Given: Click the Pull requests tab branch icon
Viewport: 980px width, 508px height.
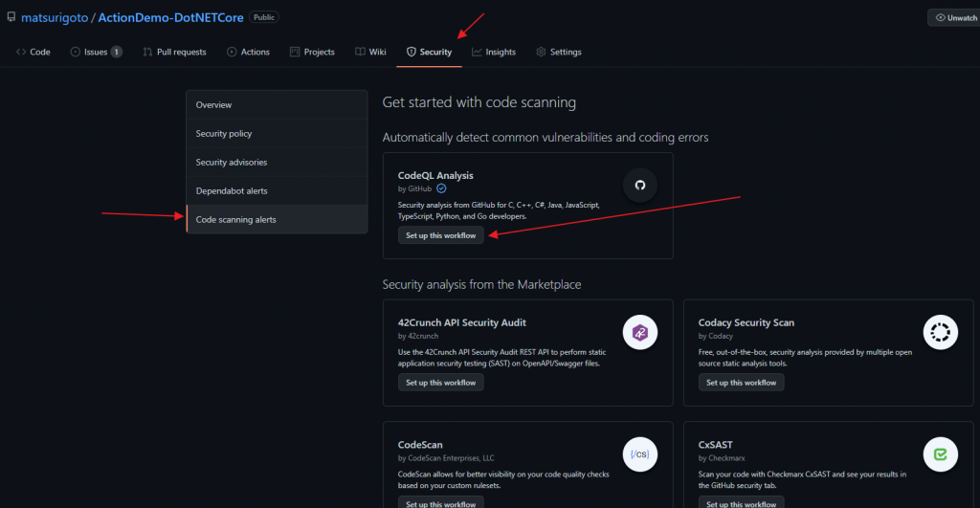Looking at the screenshot, I should (x=147, y=52).
